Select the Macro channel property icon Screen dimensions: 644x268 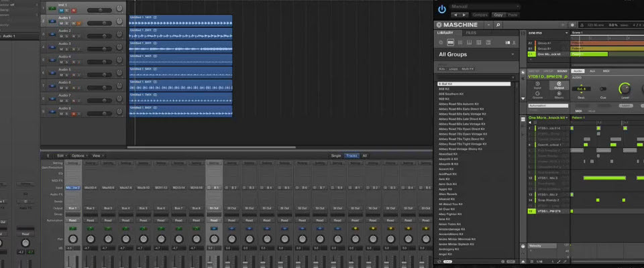pyautogui.click(x=559, y=94)
